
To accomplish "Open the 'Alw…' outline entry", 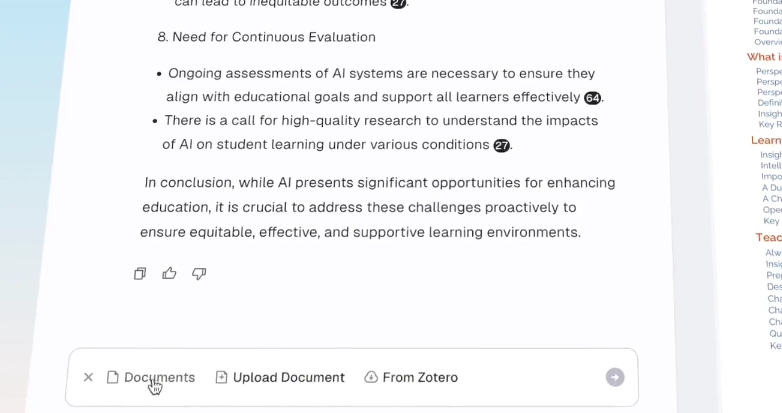I will point(773,253).
